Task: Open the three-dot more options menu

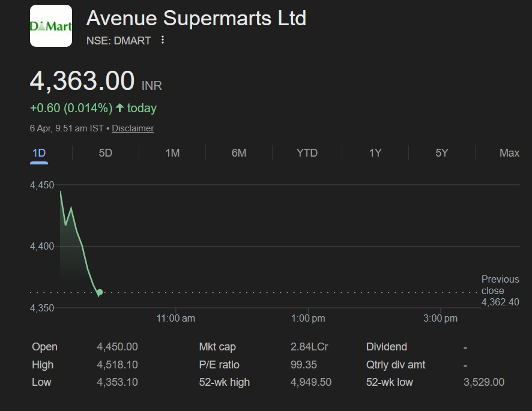Action: pyautogui.click(x=163, y=40)
